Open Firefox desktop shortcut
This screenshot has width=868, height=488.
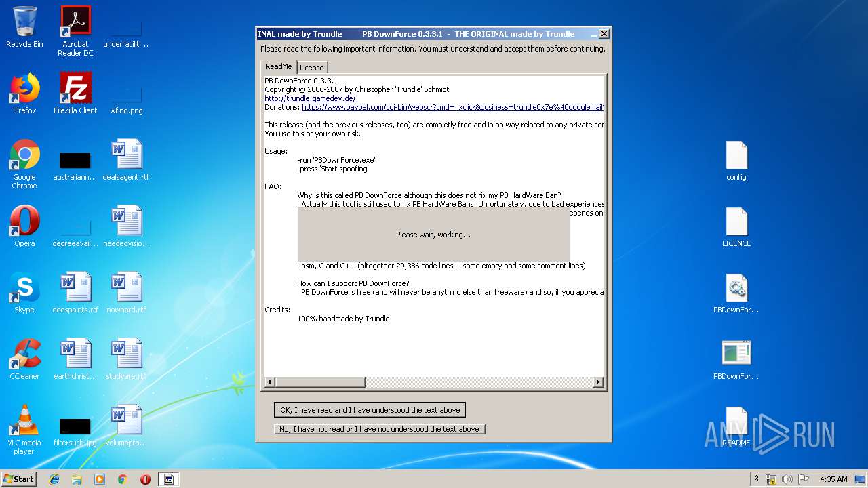click(x=24, y=94)
